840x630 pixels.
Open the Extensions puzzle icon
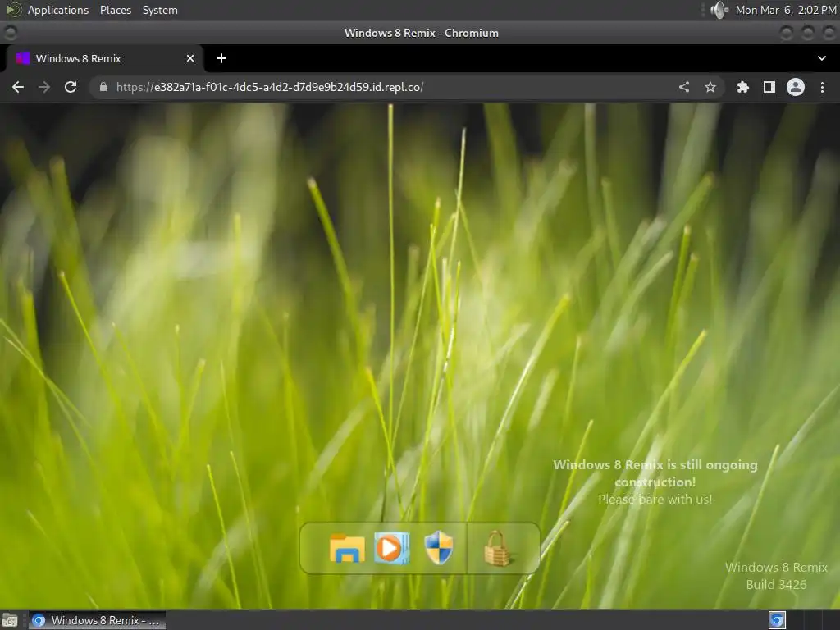point(743,87)
